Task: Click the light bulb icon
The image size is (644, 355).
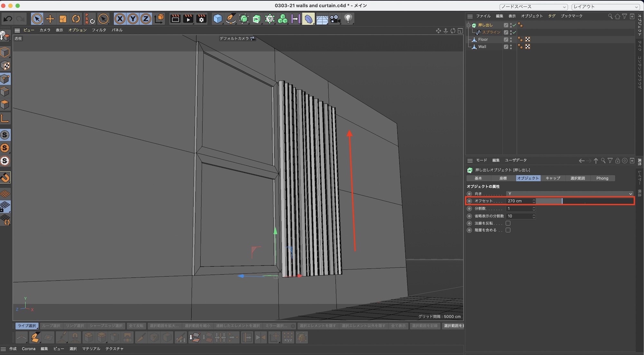Action: click(348, 19)
